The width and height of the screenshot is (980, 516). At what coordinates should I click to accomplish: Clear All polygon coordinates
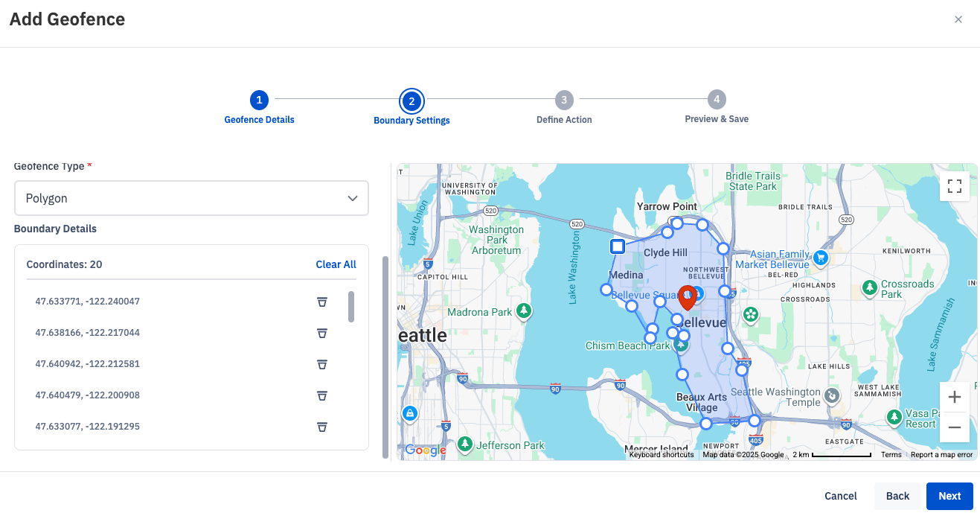coord(336,264)
